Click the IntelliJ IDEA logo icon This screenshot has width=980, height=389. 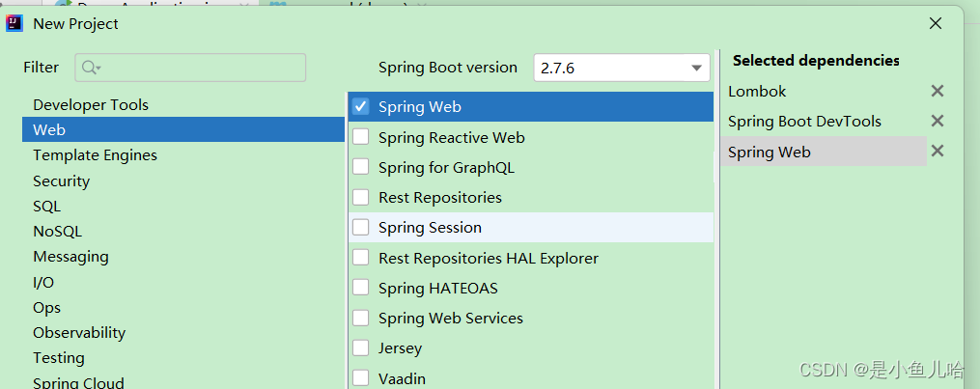coord(14,24)
